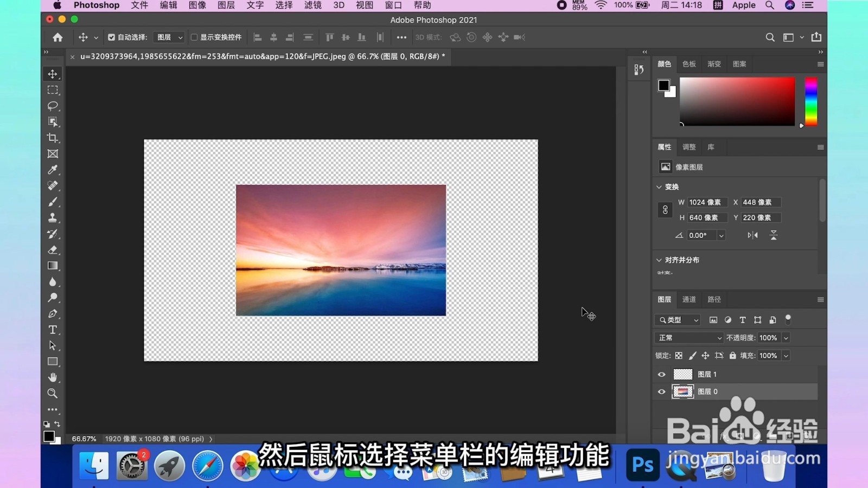Open the Home screen via house icon
The image size is (868, 488).
coord(58,37)
